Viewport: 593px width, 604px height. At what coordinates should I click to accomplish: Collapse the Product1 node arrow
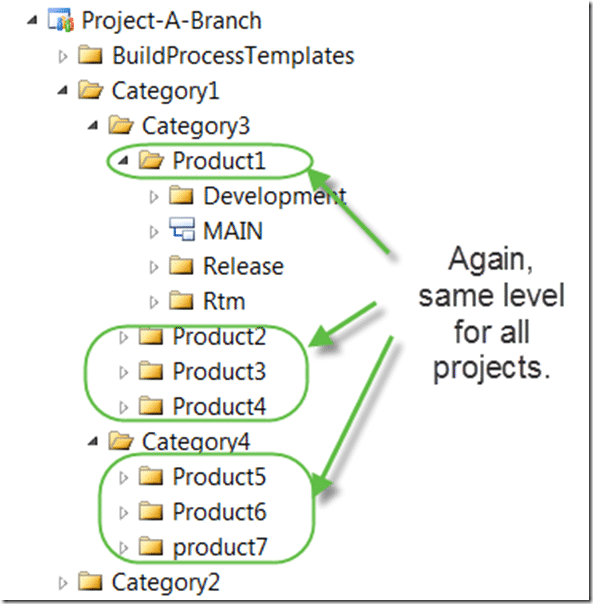[x=123, y=161]
